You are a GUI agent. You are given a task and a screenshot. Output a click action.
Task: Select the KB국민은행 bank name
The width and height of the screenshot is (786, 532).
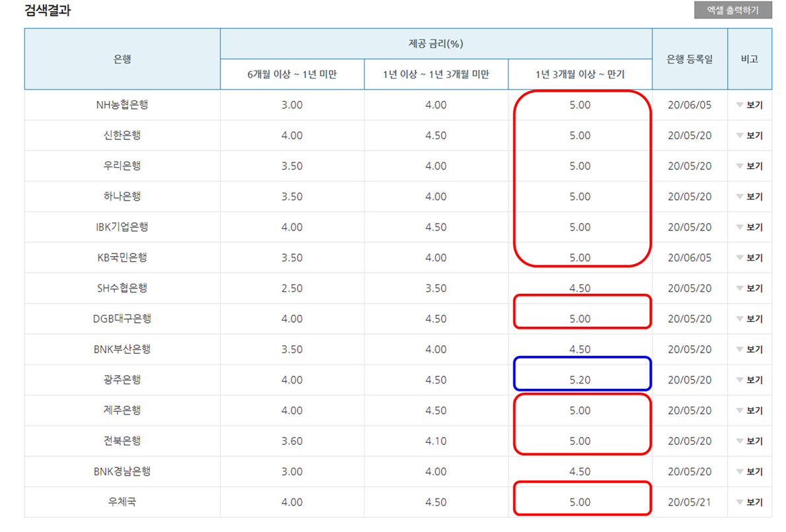click(122, 257)
